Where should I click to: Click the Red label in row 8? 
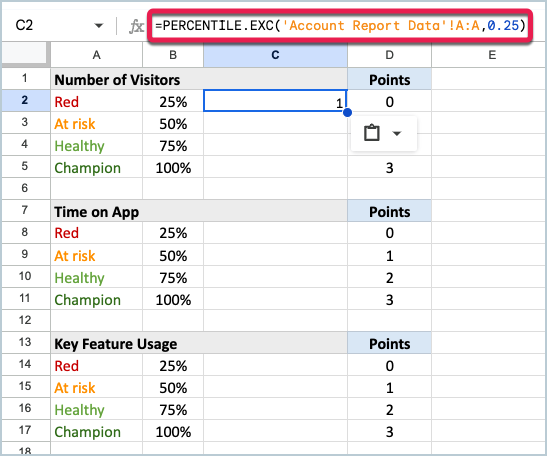coord(67,233)
